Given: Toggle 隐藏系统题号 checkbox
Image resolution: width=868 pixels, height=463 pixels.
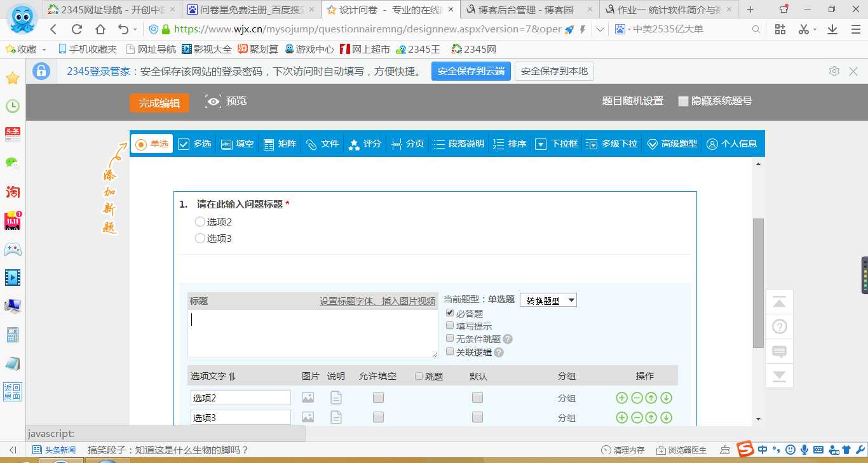Looking at the screenshot, I should point(684,101).
